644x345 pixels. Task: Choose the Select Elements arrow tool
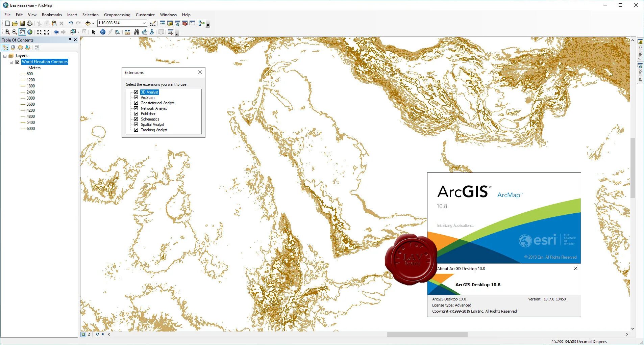click(x=94, y=32)
